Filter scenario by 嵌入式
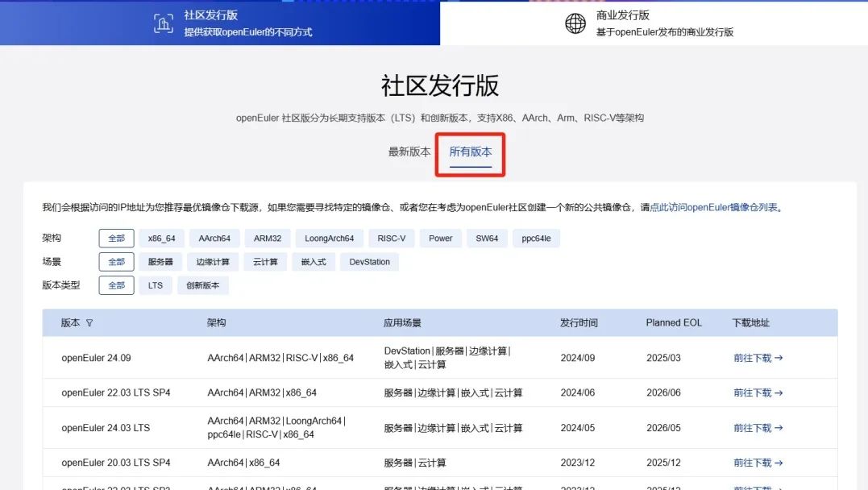The image size is (868, 490). click(314, 262)
